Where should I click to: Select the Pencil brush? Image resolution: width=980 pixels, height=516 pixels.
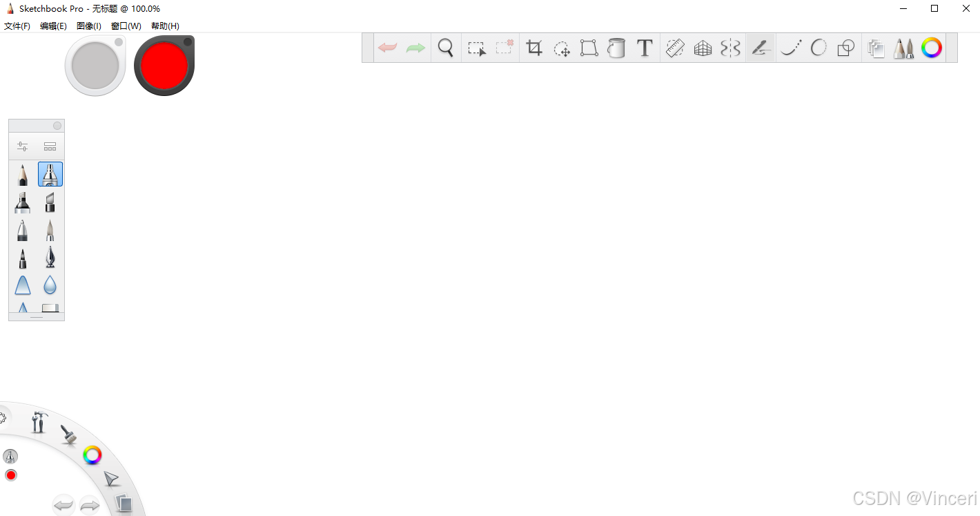23,174
